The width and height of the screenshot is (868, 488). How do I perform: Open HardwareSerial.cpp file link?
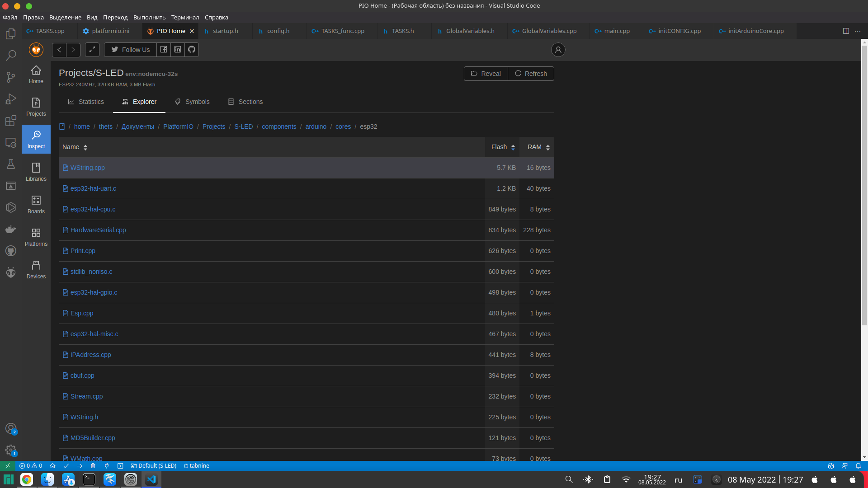(98, 230)
